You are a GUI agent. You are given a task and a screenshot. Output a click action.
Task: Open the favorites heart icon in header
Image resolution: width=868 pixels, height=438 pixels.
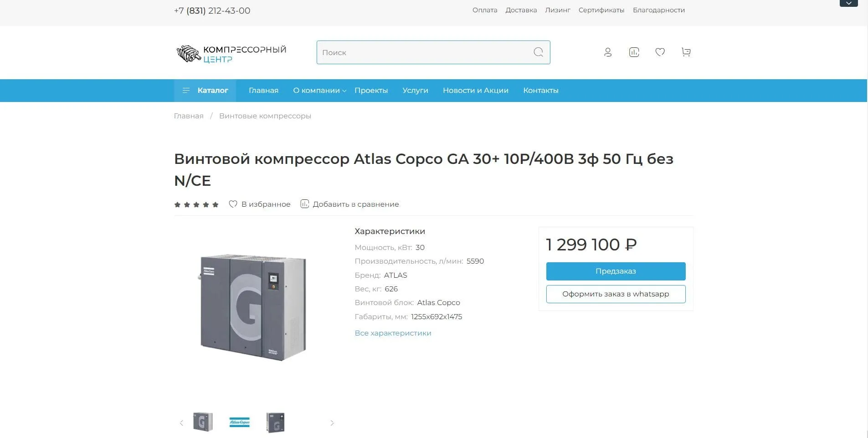coord(660,52)
